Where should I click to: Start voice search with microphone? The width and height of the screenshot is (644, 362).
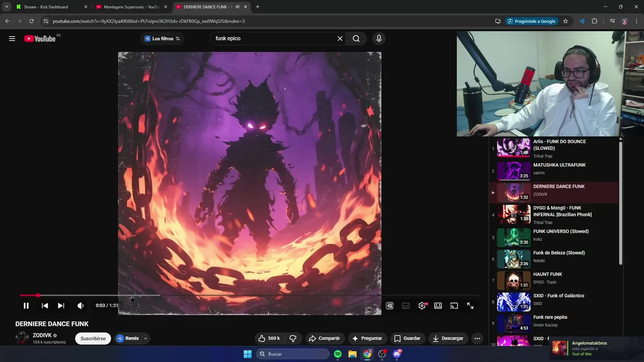[x=379, y=39]
